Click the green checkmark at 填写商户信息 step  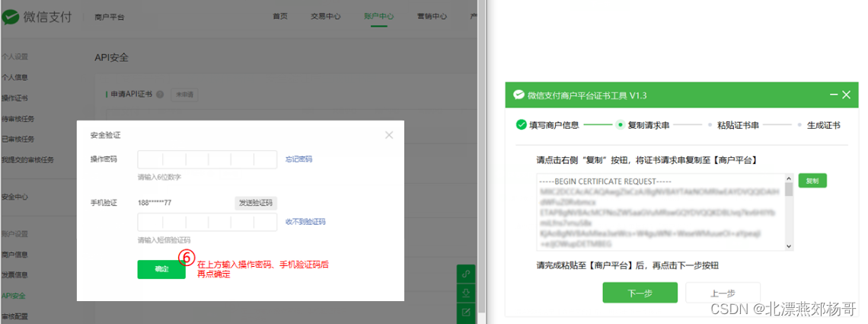pyautogui.click(x=521, y=124)
